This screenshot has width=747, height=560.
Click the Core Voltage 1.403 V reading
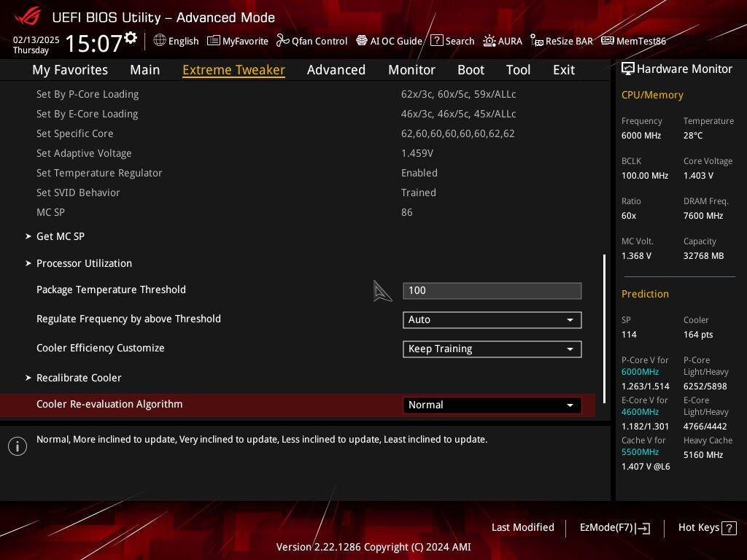(698, 176)
